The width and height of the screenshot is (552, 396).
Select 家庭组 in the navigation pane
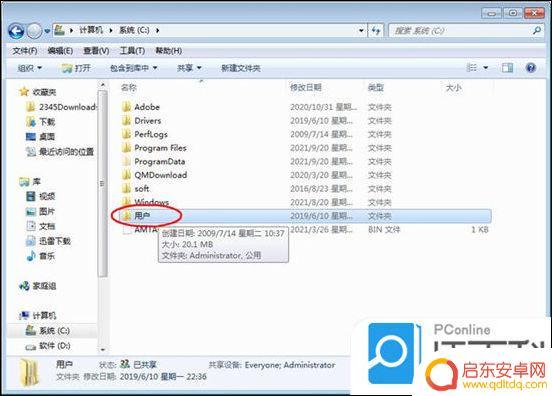[x=38, y=286]
